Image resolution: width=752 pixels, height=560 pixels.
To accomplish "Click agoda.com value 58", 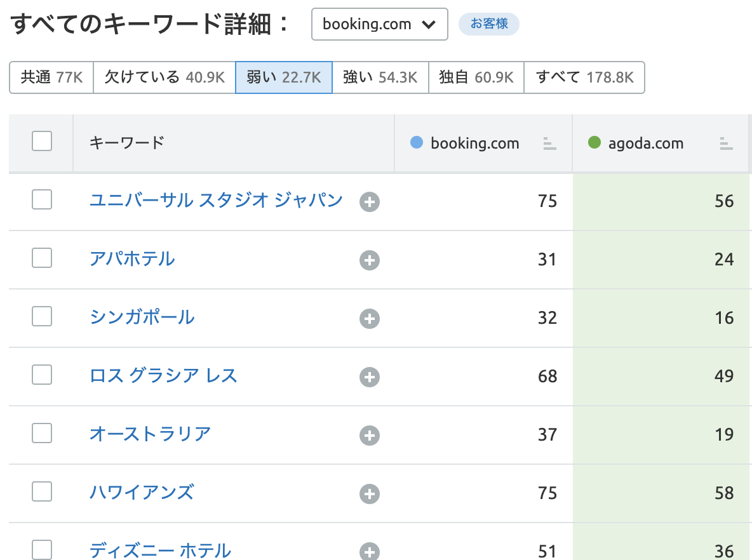I will tap(724, 493).
